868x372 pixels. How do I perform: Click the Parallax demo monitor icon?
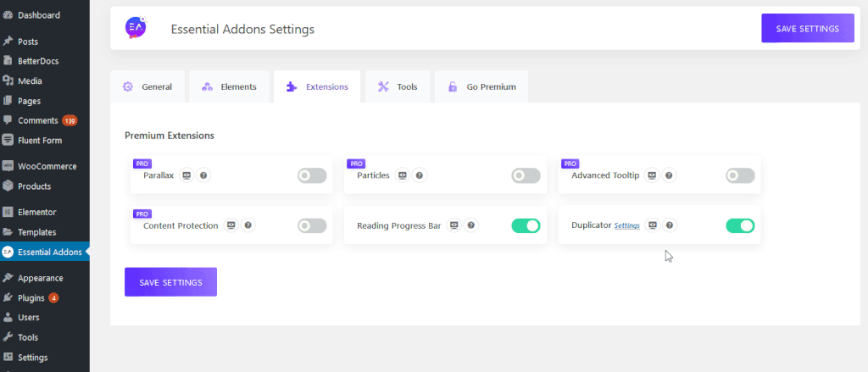[x=187, y=175]
